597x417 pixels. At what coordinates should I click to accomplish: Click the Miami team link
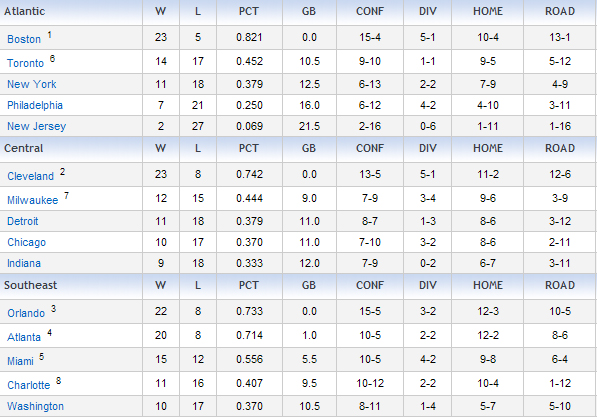pyautogui.click(x=20, y=361)
